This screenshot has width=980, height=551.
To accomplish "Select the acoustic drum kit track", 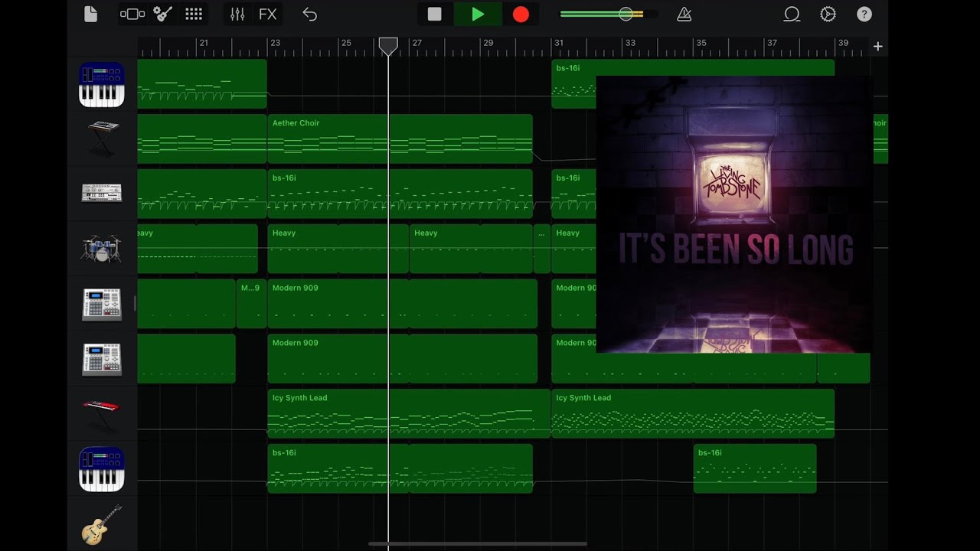I will (102, 248).
